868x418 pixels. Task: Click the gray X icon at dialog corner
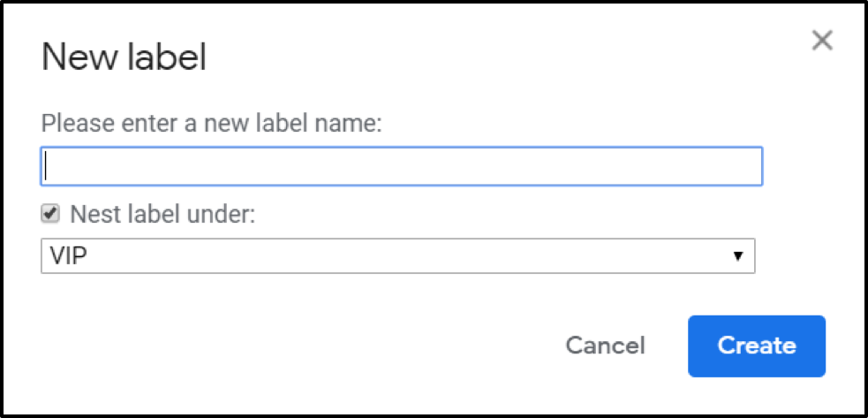(822, 40)
